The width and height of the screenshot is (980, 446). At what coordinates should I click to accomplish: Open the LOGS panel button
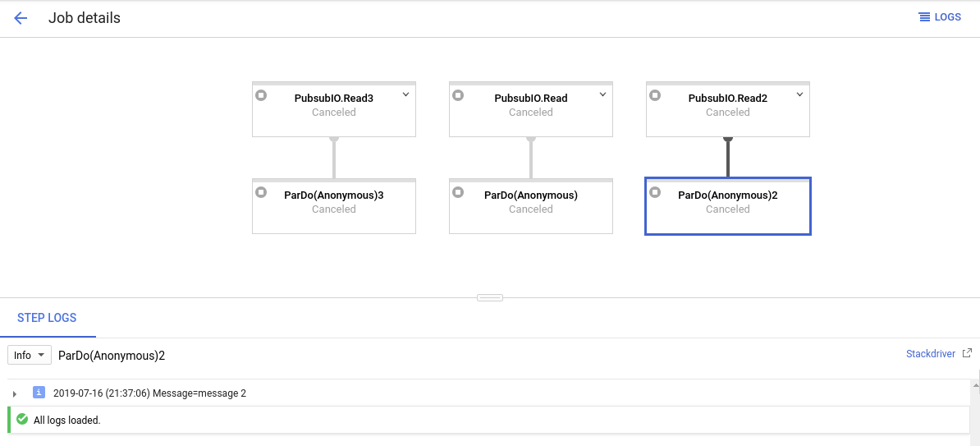pyautogui.click(x=940, y=17)
